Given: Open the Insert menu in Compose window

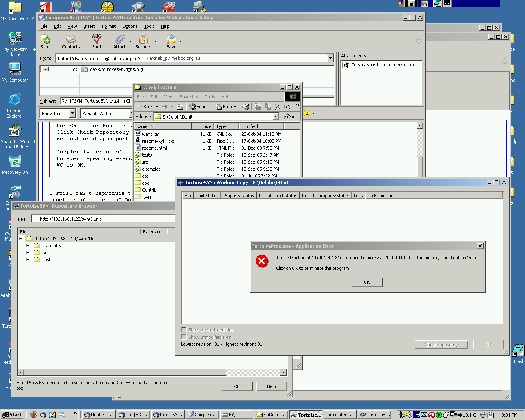Looking at the screenshot, I should pyautogui.click(x=89, y=26).
